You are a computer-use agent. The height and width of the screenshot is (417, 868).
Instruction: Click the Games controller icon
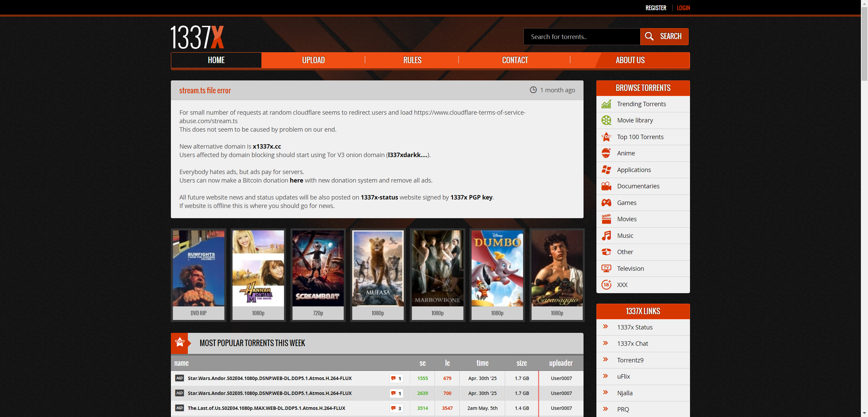click(606, 203)
